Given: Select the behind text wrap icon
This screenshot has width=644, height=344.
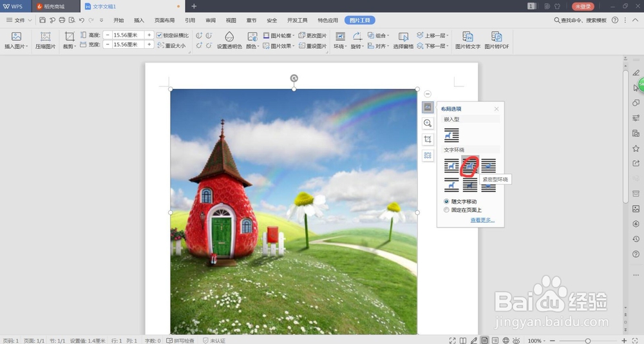Looking at the screenshot, I should coord(470,186).
